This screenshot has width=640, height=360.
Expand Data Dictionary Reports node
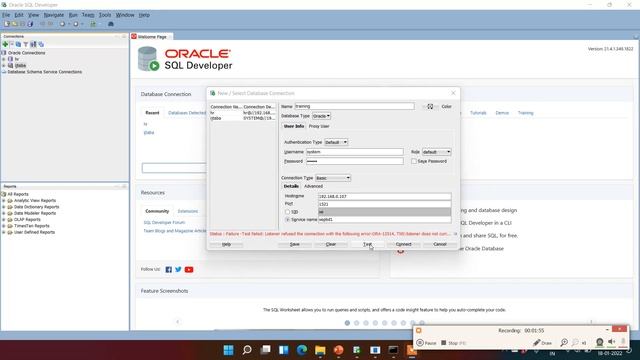[4, 207]
